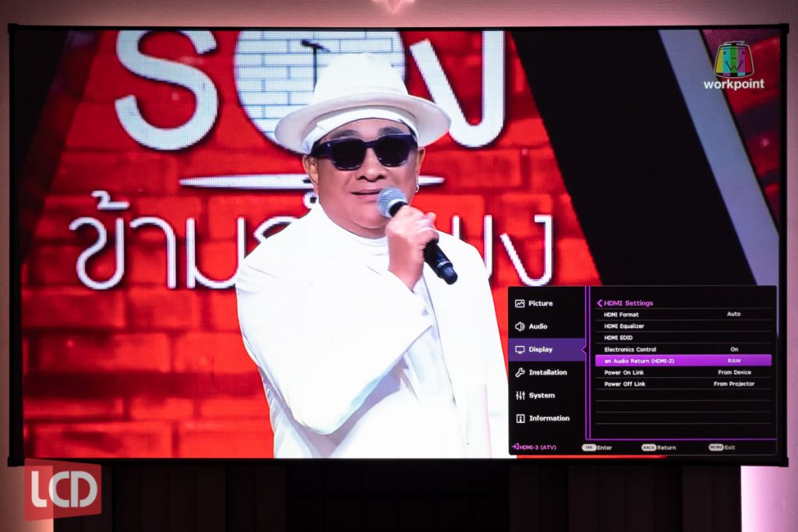Viewport: 798px width, 532px height.
Task: Click the MENU Exit button hint
Action: (722, 448)
